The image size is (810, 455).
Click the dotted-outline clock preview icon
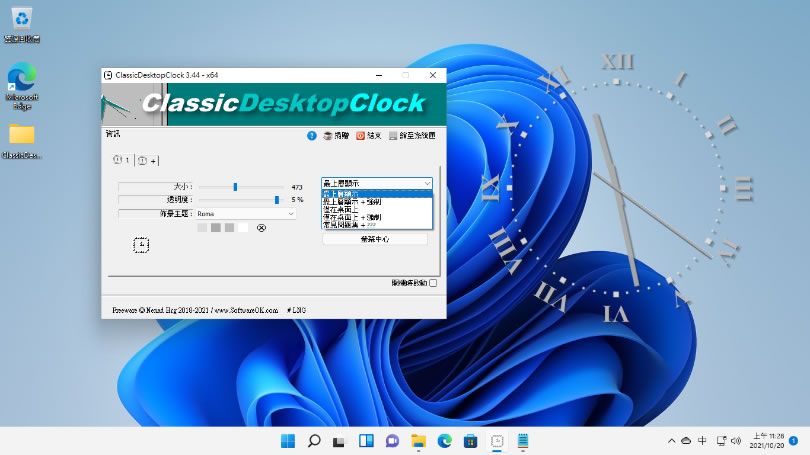141,245
